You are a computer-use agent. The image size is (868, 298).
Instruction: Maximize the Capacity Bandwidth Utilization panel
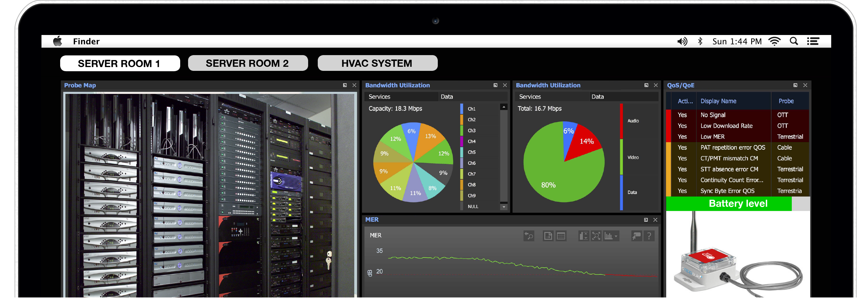495,85
